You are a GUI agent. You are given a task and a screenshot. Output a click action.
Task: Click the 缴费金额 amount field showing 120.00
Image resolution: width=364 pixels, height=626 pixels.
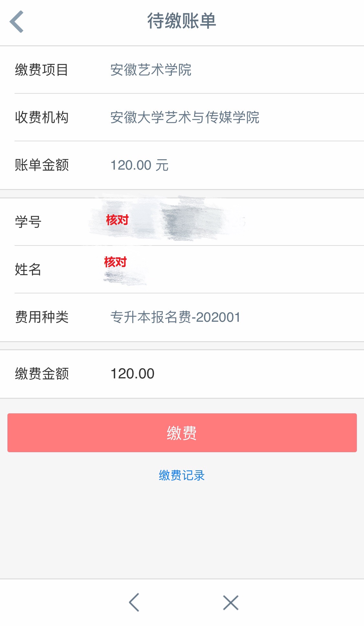point(133,374)
